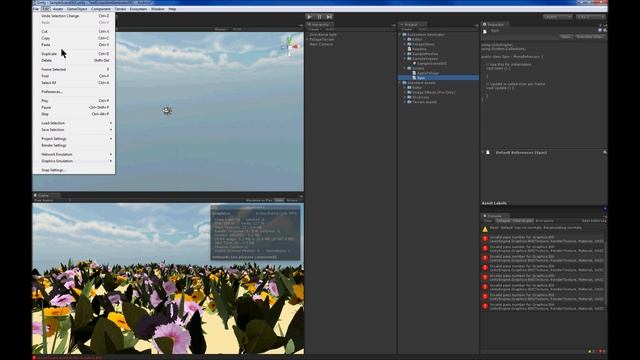Click the Step button in the toolbar
This screenshot has height=360, width=640.
[329, 17]
